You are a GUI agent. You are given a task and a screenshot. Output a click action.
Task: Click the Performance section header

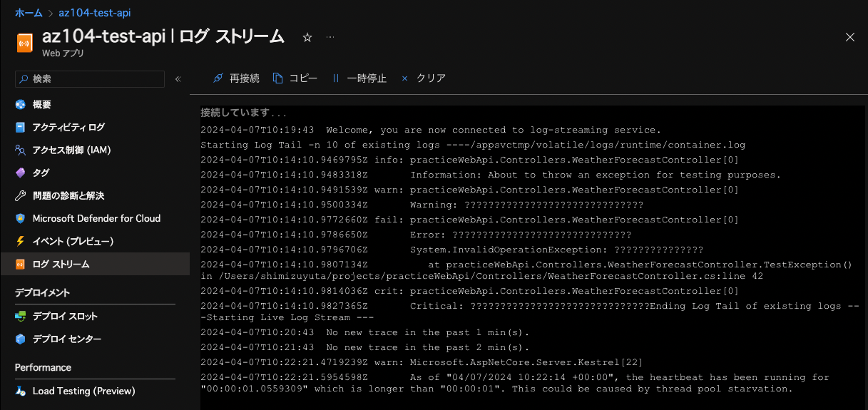pyautogui.click(x=43, y=367)
